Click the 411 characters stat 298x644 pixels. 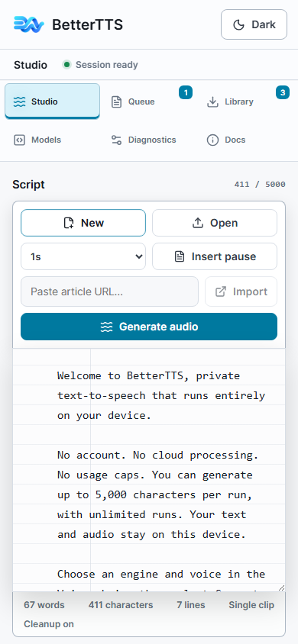pyautogui.click(x=121, y=605)
